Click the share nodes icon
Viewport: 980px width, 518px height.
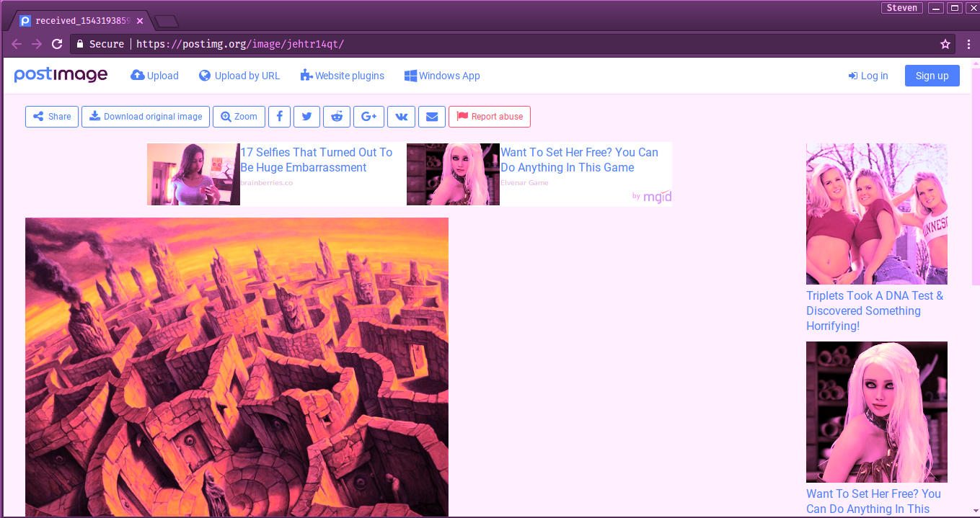pyautogui.click(x=38, y=117)
